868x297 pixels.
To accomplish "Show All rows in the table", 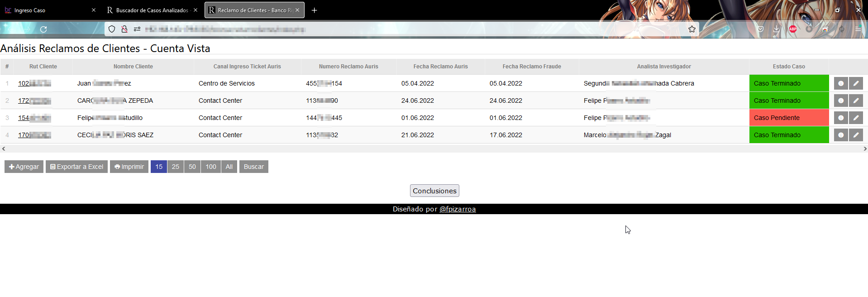I will coord(229,167).
